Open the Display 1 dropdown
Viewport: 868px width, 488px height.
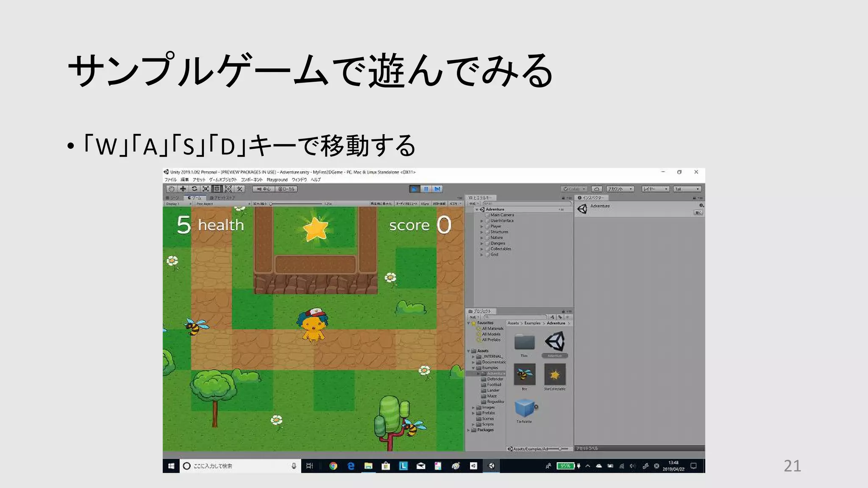[x=178, y=204]
